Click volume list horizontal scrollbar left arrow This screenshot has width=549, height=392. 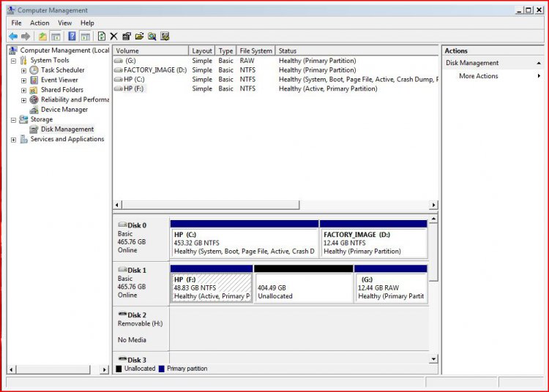click(x=117, y=205)
